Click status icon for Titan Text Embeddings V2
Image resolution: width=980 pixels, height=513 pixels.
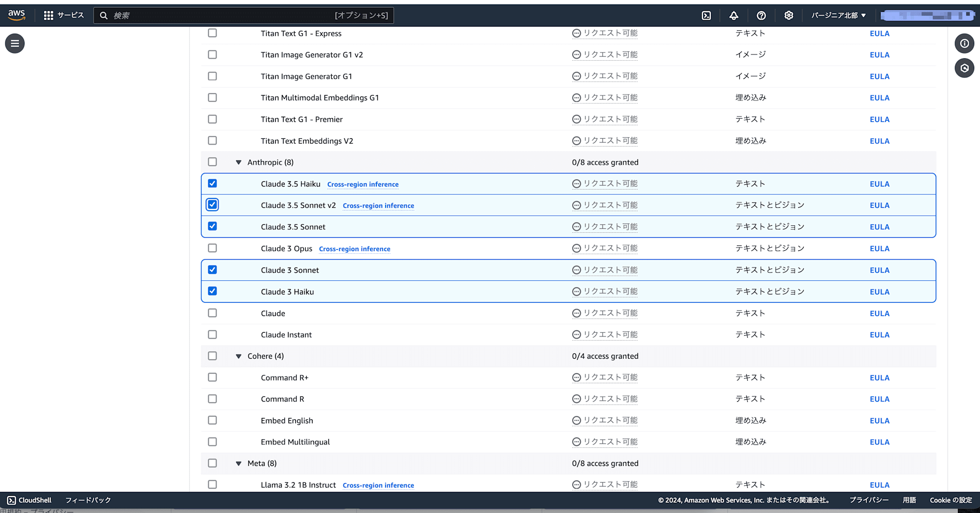(577, 141)
